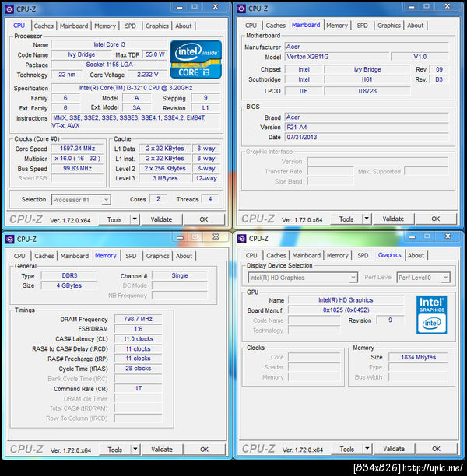Open Caches tab in Graphics window
Screen dimensions: 467x476
click(276, 256)
